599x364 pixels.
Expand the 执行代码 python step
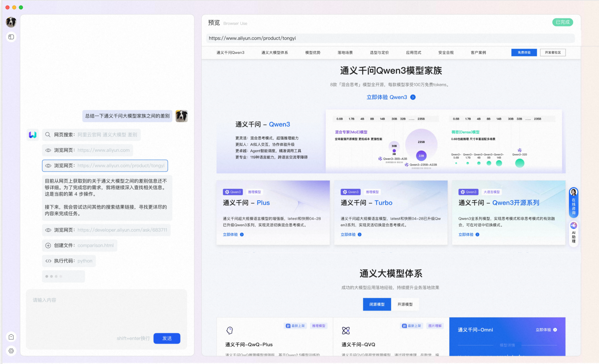coord(69,261)
